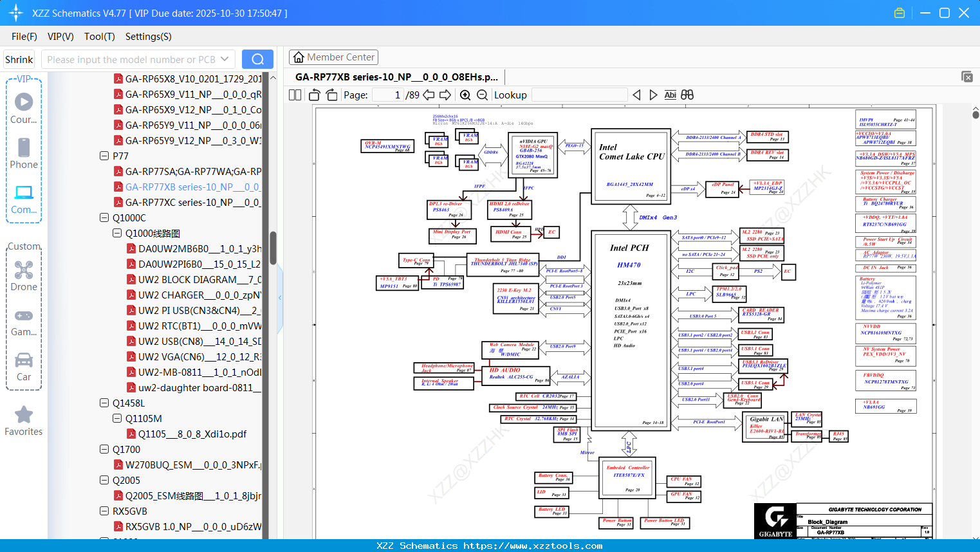
Task: Toggle the Abi whole-word match option
Action: [x=670, y=95]
